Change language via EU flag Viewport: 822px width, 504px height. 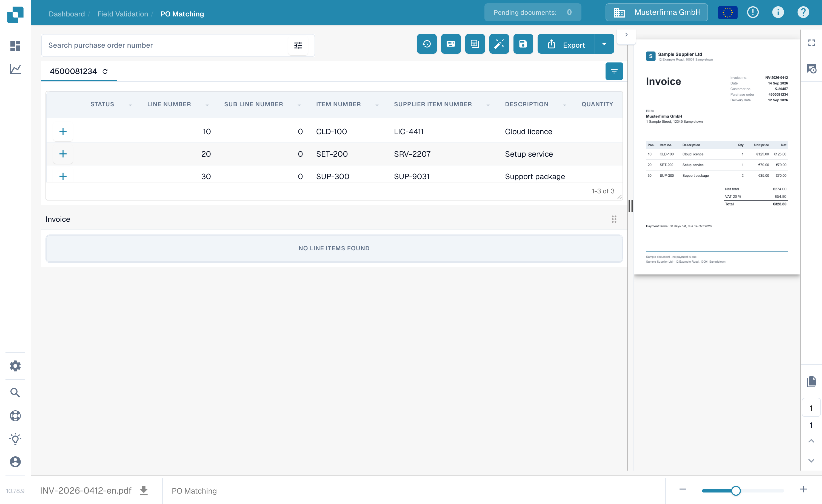727,13
